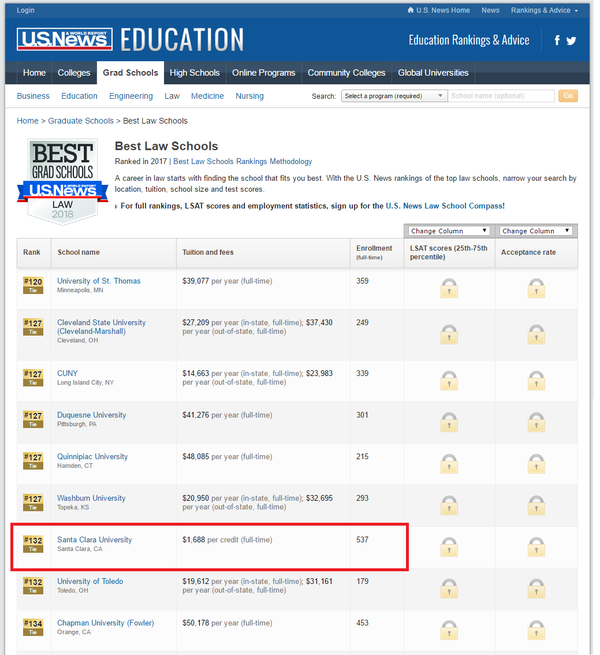
Task: Open Quinnipiac University school link
Action: tap(92, 456)
